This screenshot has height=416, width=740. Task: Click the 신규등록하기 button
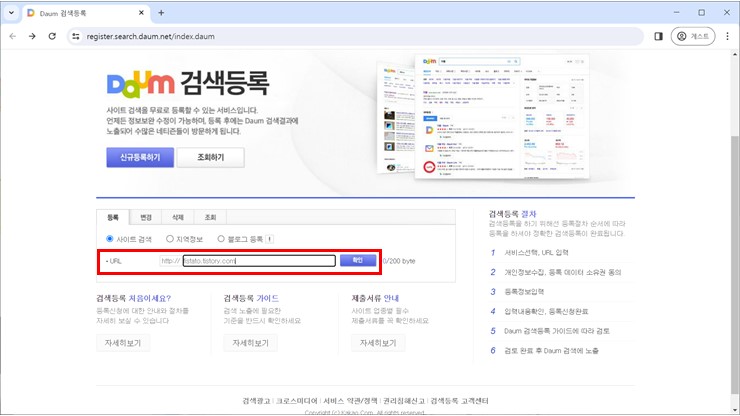(x=140, y=157)
